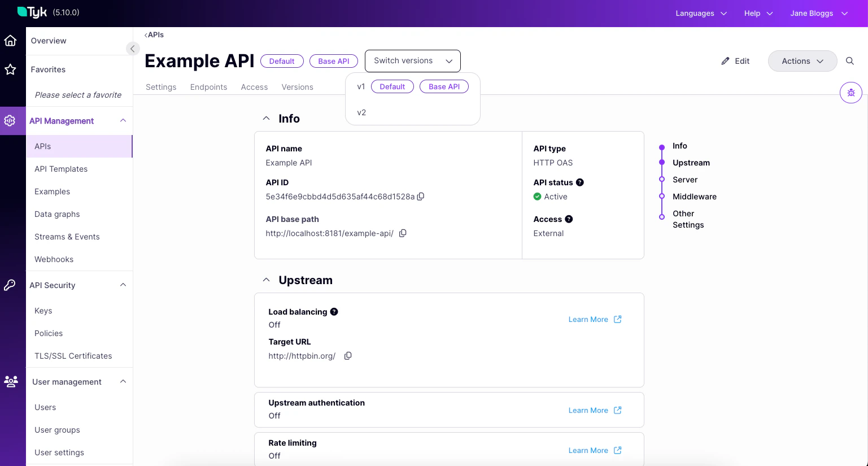Select v2 from the versions menu
The height and width of the screenshot is (466, 868).
click(x=361, y=112)
